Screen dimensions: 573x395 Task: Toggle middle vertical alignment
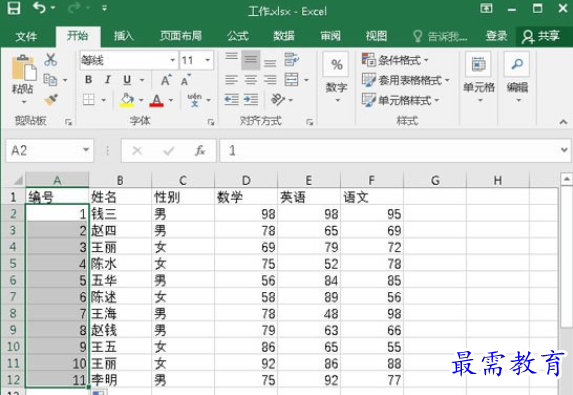click(x=251, y=60)
